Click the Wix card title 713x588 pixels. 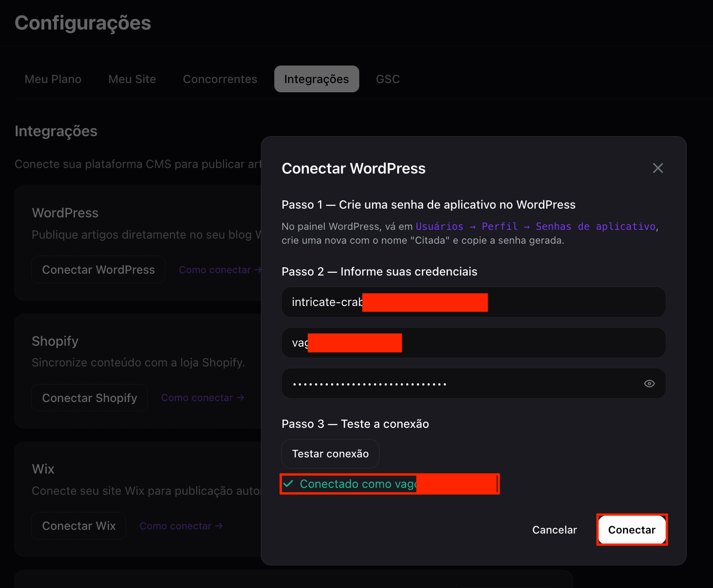(x=43, y=469)
